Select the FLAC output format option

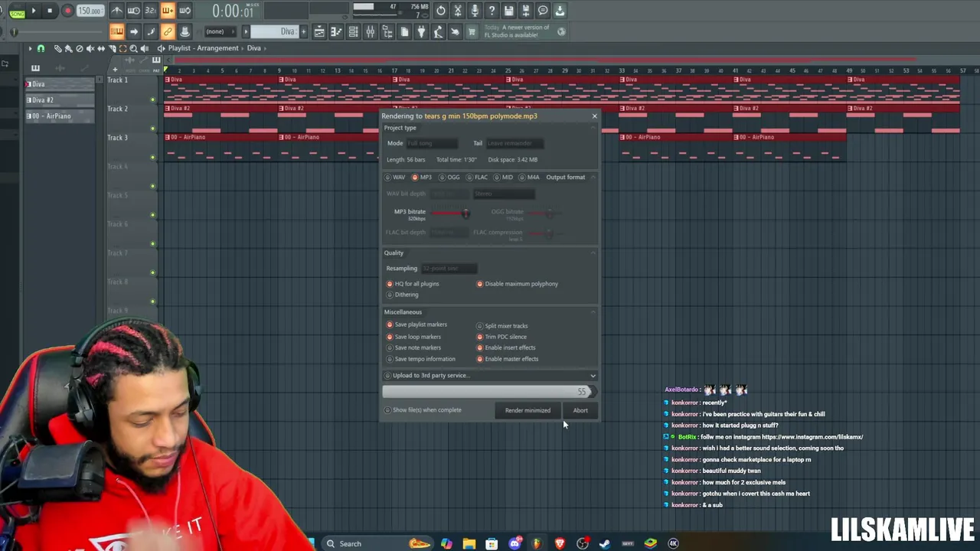(x=477, y=178)
